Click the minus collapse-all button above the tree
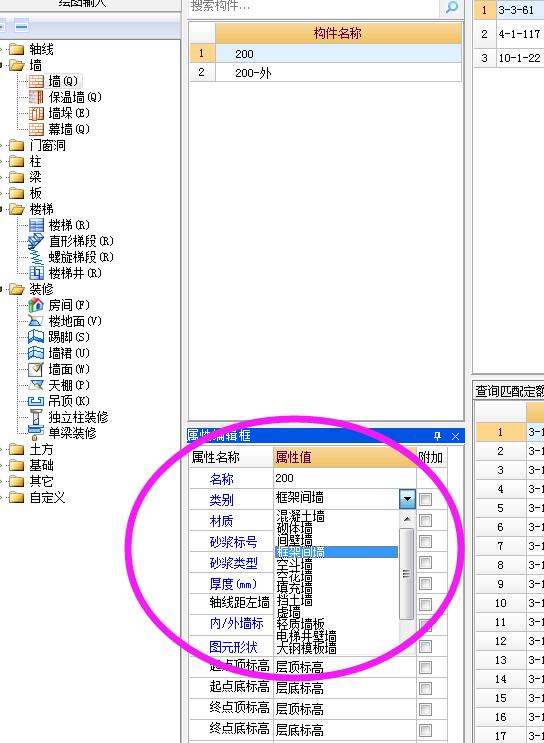Screen dimensions: 544x743 point(21,27)
